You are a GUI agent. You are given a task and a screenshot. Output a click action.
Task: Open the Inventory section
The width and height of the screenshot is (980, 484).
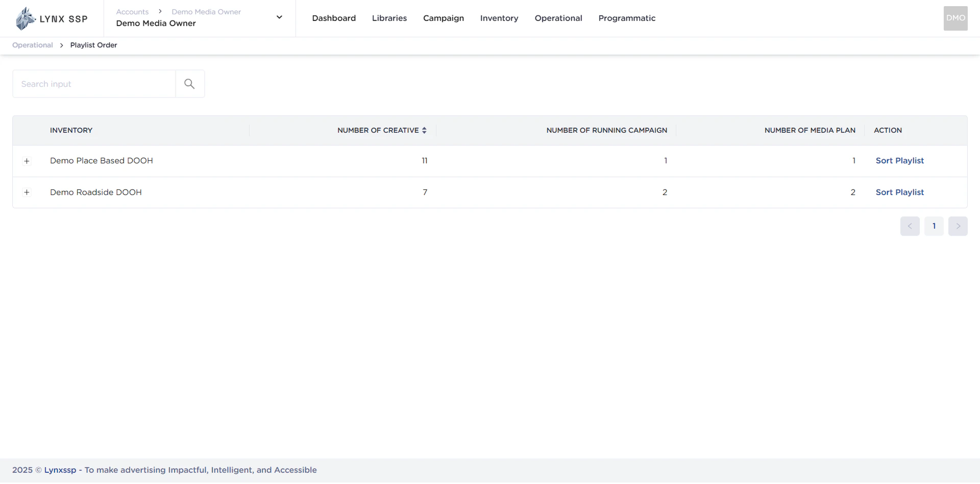(x=499, y=18)
